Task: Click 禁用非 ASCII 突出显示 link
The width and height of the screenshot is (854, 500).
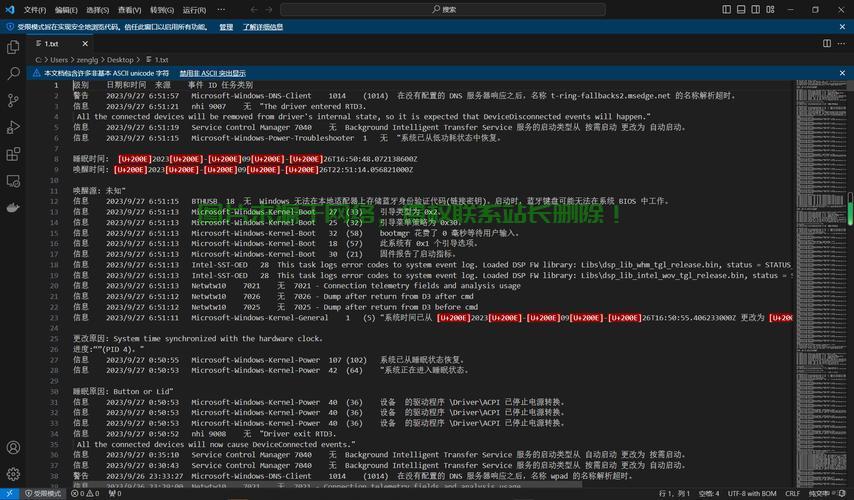Action: tap(212, 73)
